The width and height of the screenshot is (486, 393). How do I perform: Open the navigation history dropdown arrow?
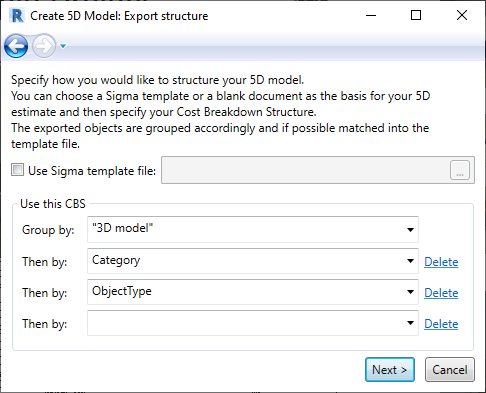63,46
